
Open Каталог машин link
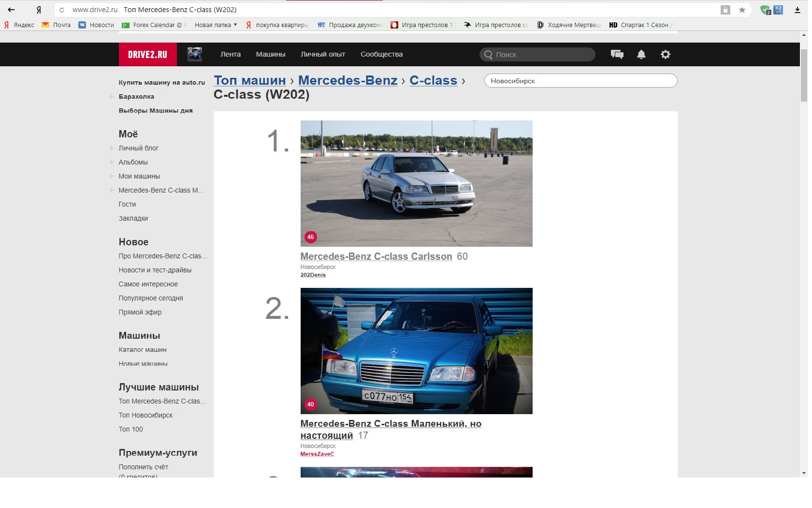point(143,349)
